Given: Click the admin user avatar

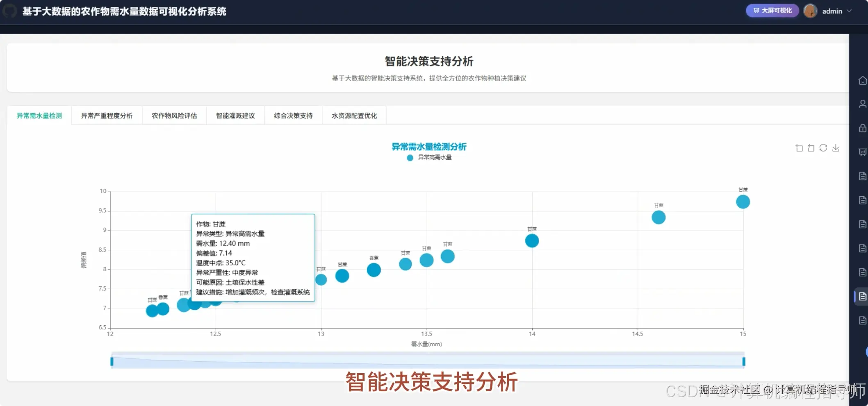Looking at the screenshot, I should point(810,11).
